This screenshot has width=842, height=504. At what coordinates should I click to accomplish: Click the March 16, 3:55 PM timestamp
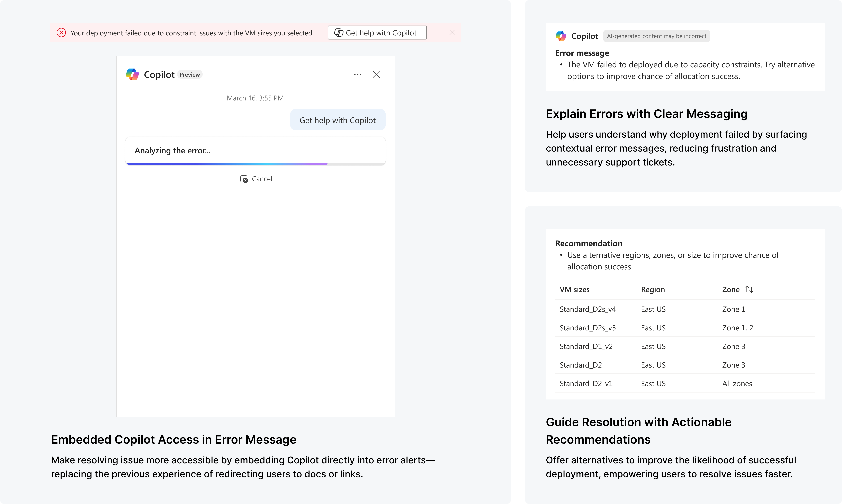tap(255, 98)
